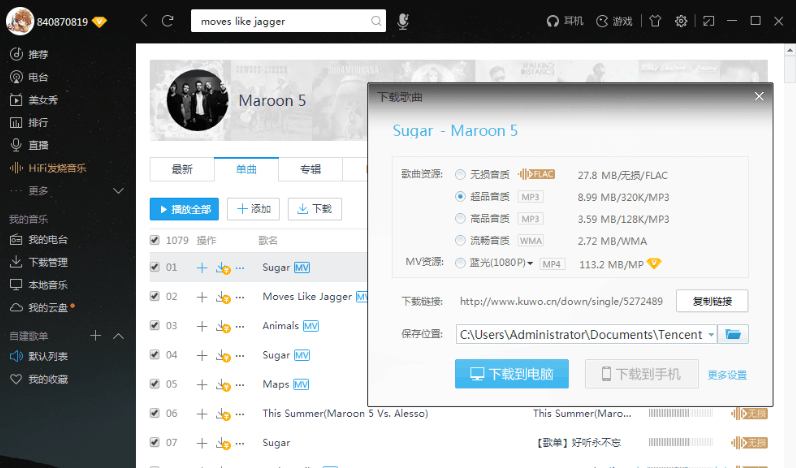Image resolution: width=796 pixels, height=468 pixels.
Task: Add song 07 Sugar with plus icon
Action: point(202,443)
